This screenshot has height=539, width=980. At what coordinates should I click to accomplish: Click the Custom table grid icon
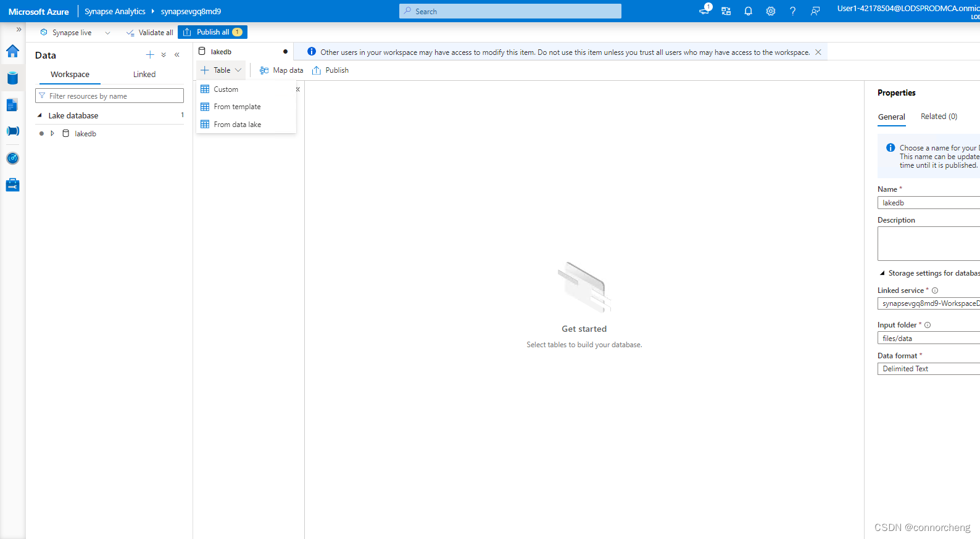point(205,89)
